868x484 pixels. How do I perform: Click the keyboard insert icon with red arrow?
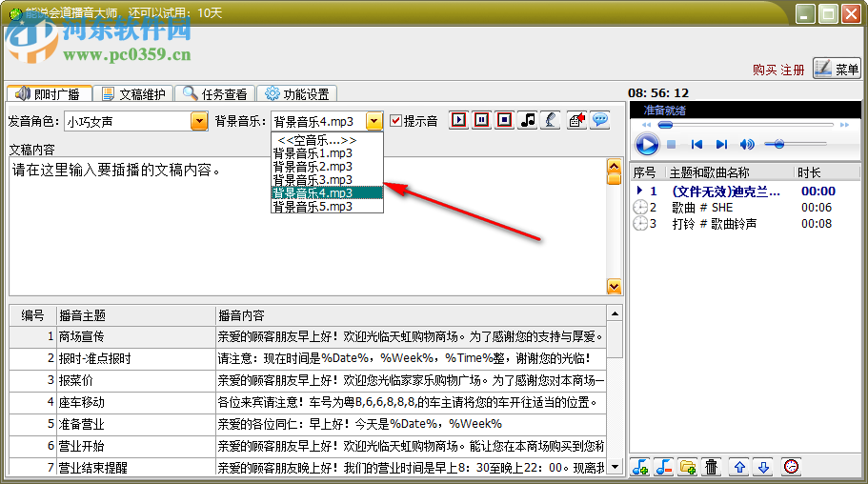click(577, 120)
